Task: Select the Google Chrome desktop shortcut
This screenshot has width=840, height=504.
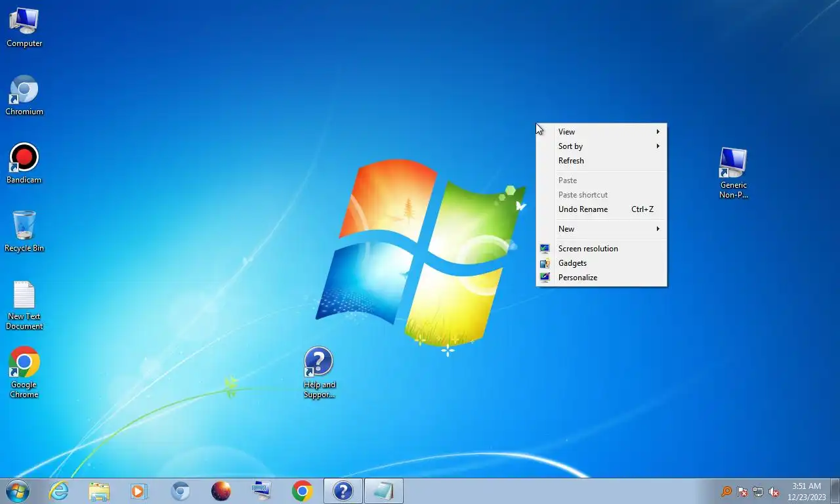Action: click(24, 373)
